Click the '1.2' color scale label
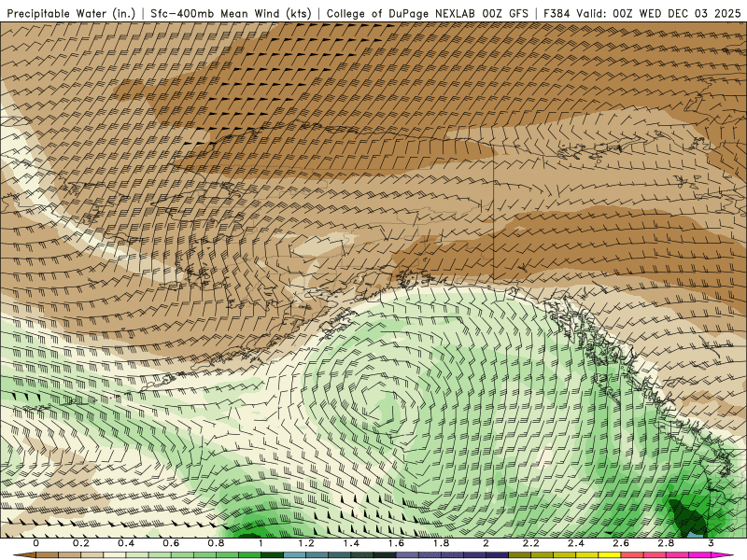 306,543
